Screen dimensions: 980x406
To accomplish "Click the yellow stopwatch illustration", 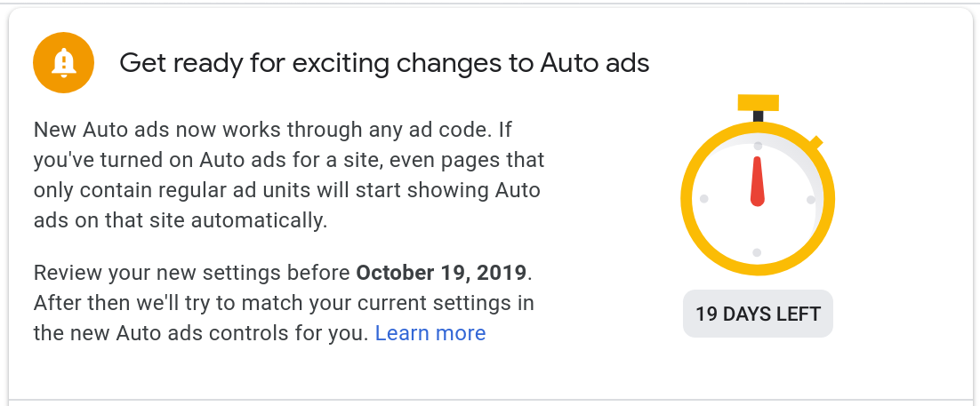I will tap(758, 185).
